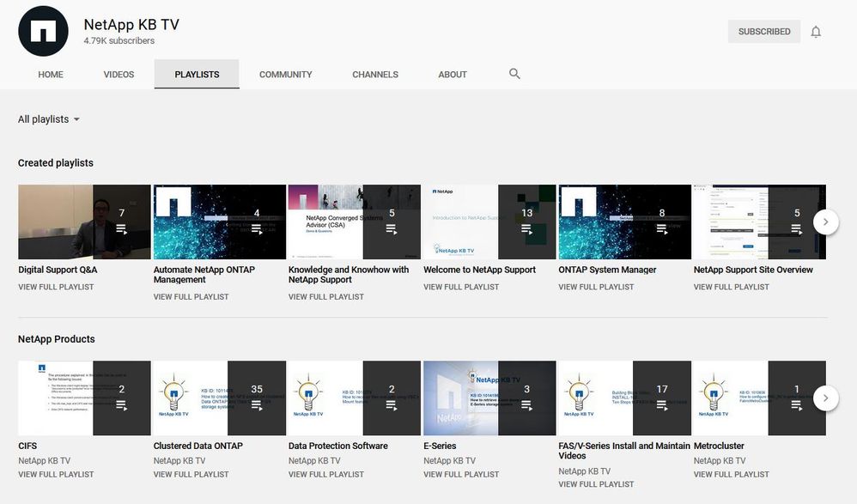Click playlist icon on Welcome to NetApp Support thumbnail

coord(526,229)
